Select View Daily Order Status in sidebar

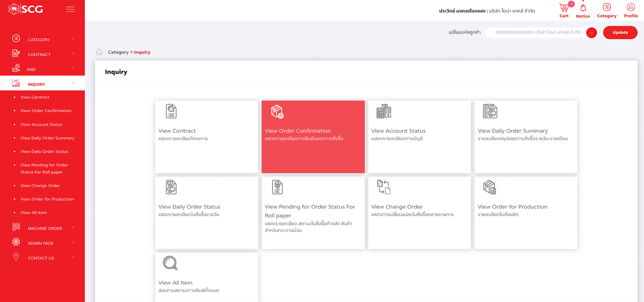(44, 151)
